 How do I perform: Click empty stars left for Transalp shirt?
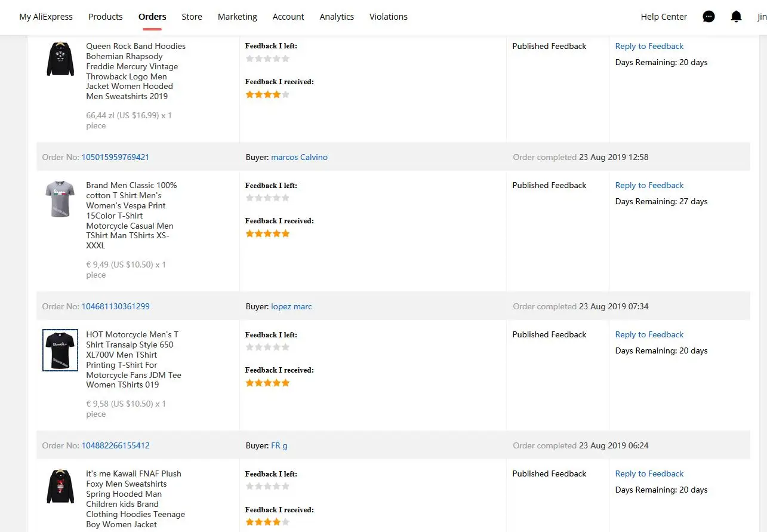tap(267, 347)
